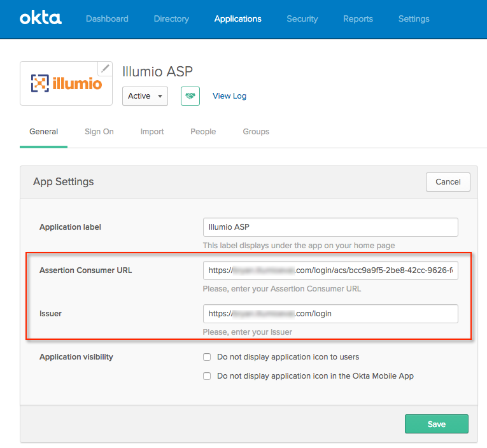
Task: Open the Directory menu
Action: pyautogui.click(x=171, y=19)
